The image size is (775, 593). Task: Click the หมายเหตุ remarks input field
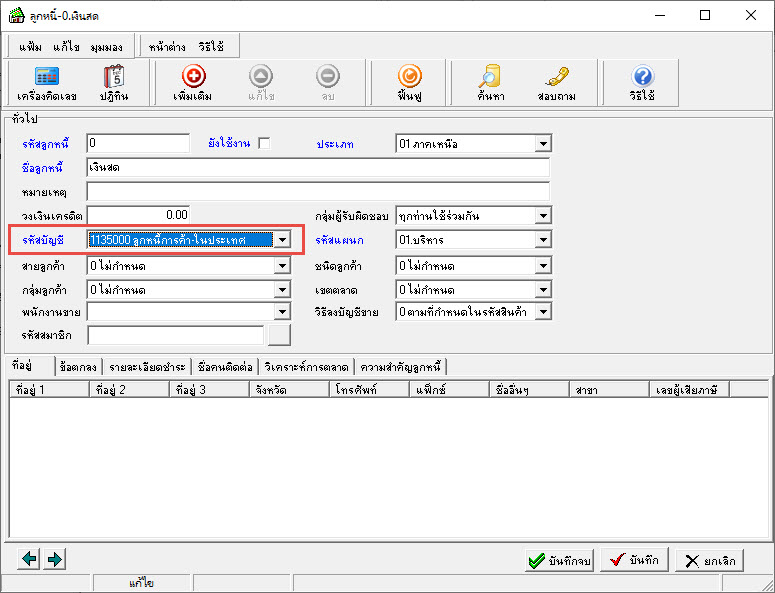(318, 192)
